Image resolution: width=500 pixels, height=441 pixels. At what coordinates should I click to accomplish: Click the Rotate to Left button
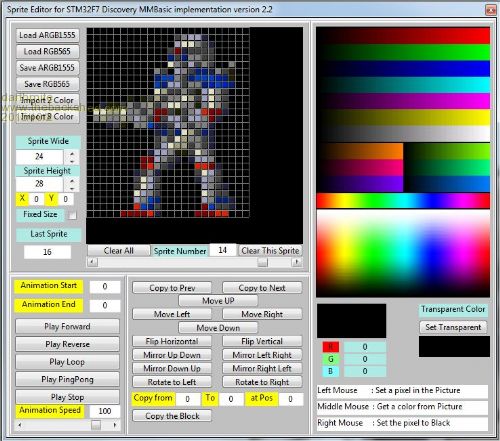[172, 382]
